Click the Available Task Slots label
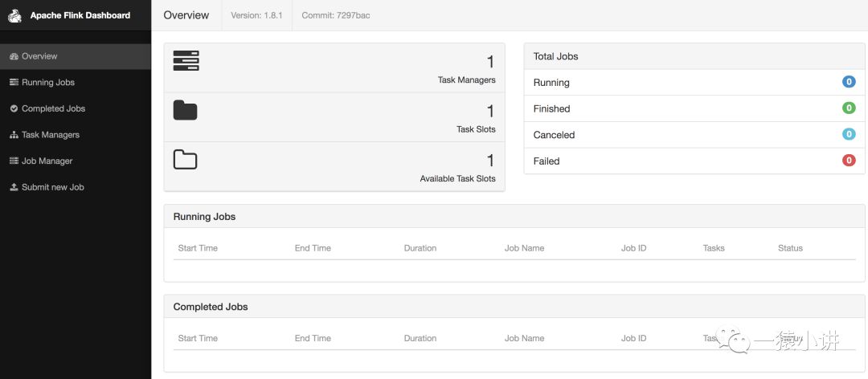868x379 pixels. pyautogui.click(x=458, y=179)
